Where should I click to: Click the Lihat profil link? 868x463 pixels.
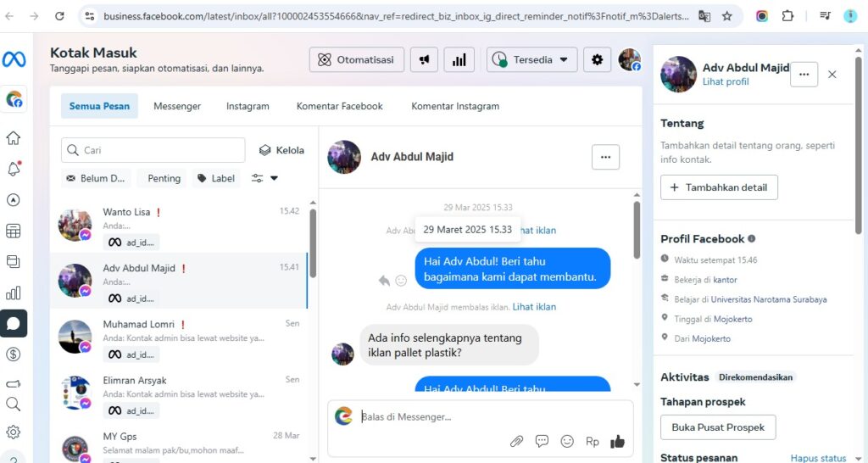click(726, 82)
